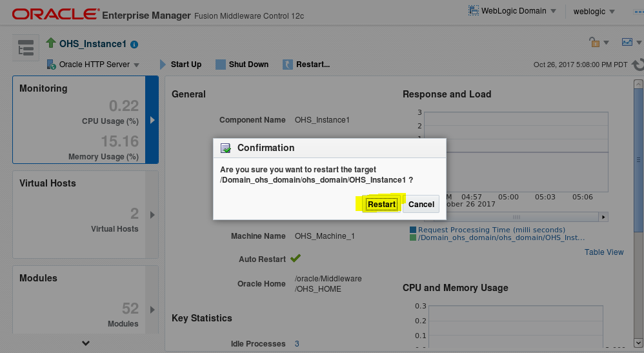Click the lock icon dropdown
Viewport: 644px width, 353px height.
599,42
